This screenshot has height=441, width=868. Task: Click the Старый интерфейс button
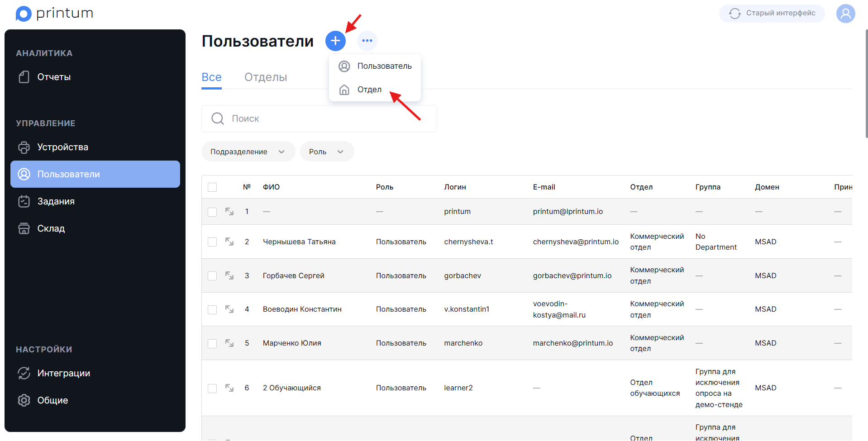(772, 13)
